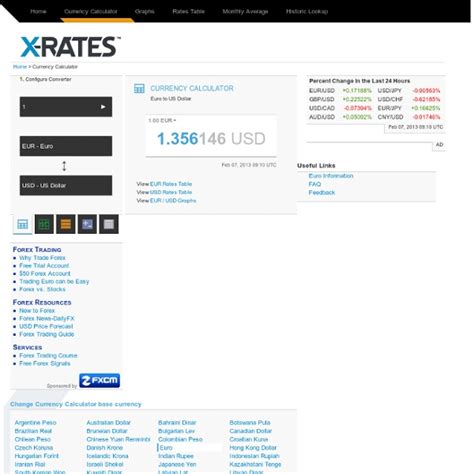
Task: Choose Israeli Shekel as base currency
Action: (x=105, y=464)
